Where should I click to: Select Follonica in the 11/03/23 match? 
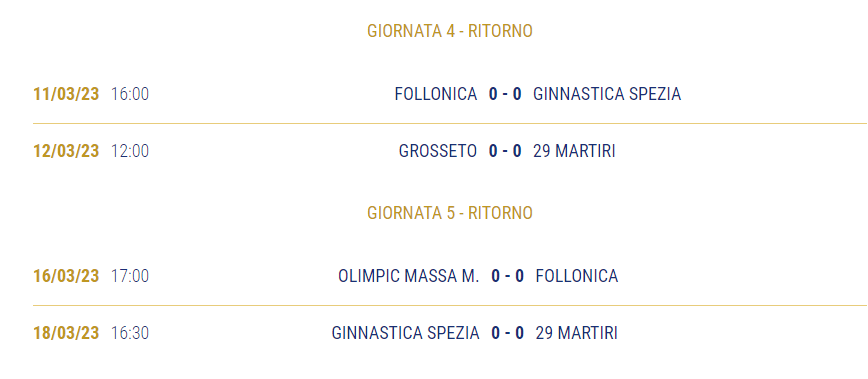coord(436,94)
